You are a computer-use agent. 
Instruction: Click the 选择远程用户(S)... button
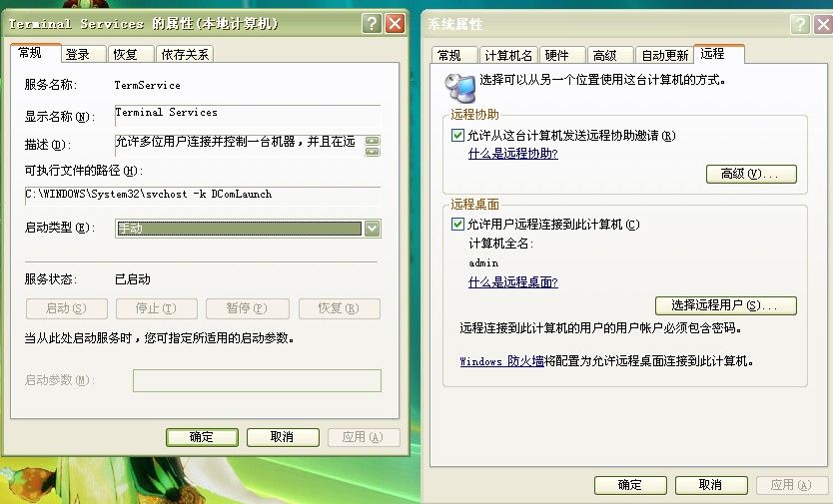(x=726, y=305)
